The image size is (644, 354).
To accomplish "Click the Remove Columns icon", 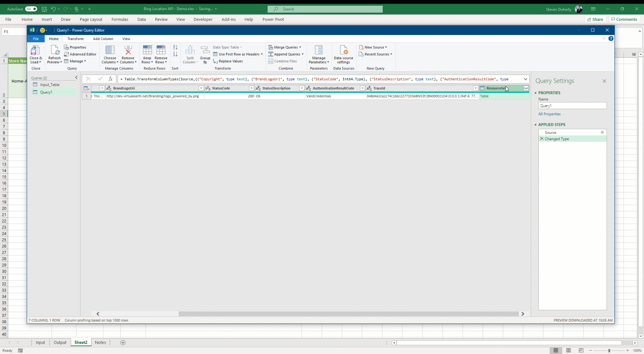I will coord(128,50).
